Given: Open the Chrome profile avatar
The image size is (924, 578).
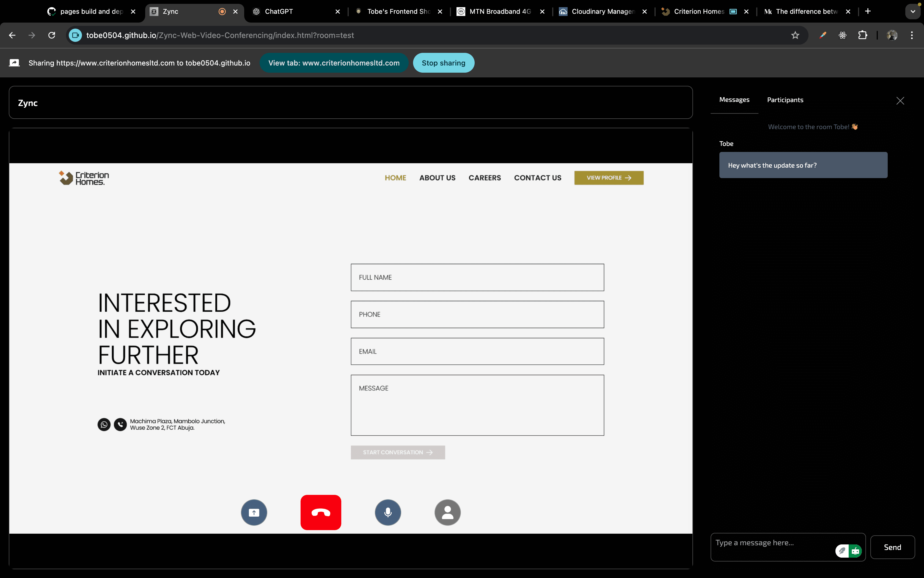Looking at the screenshot, I should tap(892, 35).
